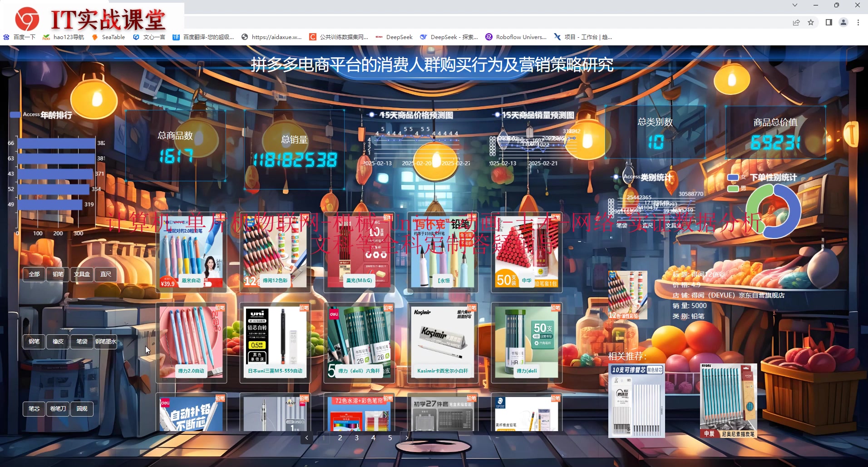Go to page 3 of products
This screenshot has height=467, width=868.
pos(357,437)
